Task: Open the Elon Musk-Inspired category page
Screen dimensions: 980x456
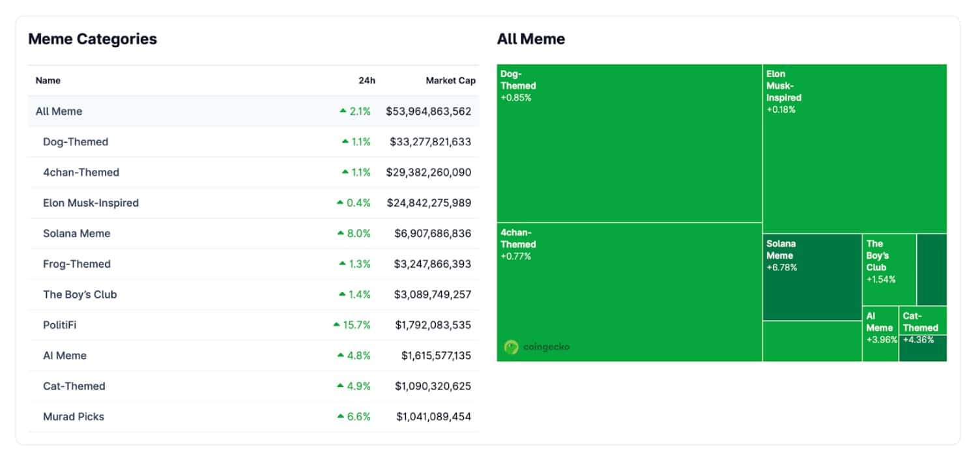Action: coord(91,203)
